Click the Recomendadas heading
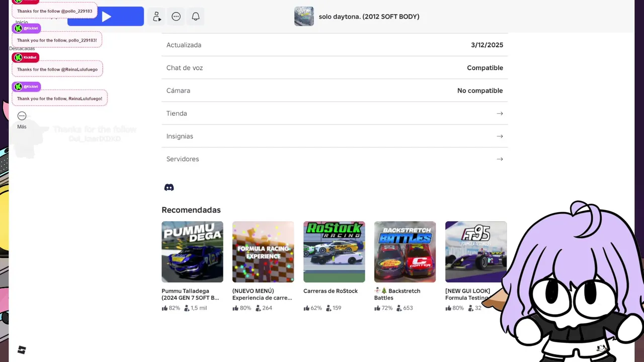Screen dimensions: 644x362 click(191, 210)
